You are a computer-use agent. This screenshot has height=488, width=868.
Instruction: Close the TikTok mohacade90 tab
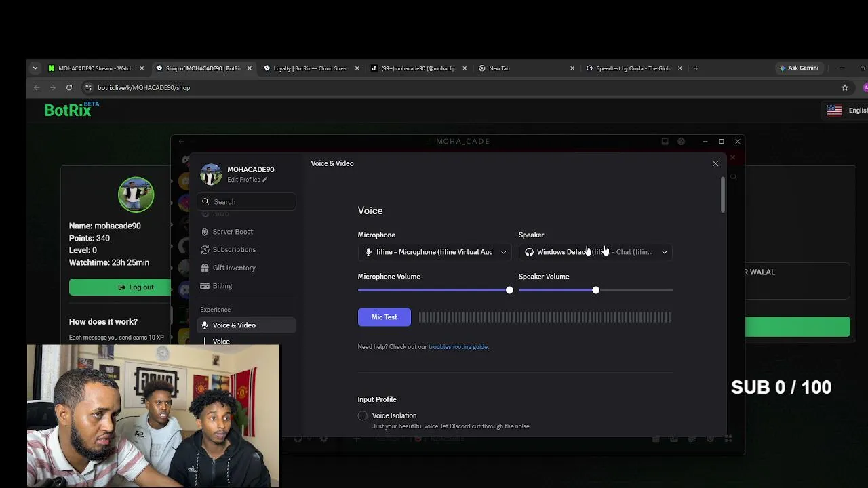[465, 68]
